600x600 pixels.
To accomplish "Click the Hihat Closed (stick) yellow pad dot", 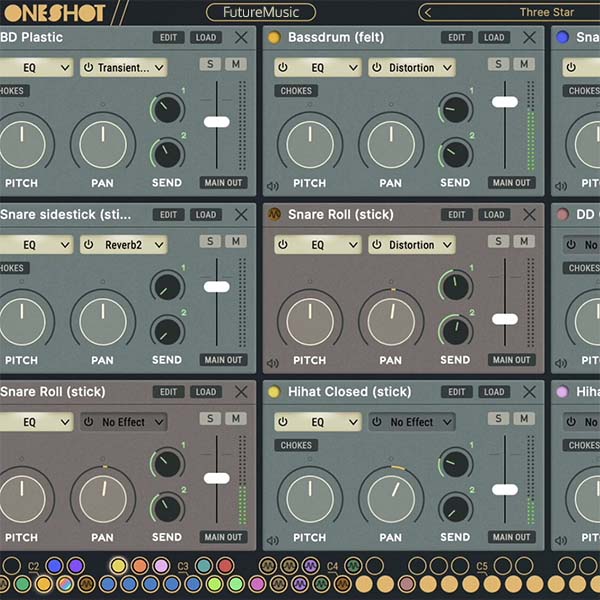I will 274,391.
